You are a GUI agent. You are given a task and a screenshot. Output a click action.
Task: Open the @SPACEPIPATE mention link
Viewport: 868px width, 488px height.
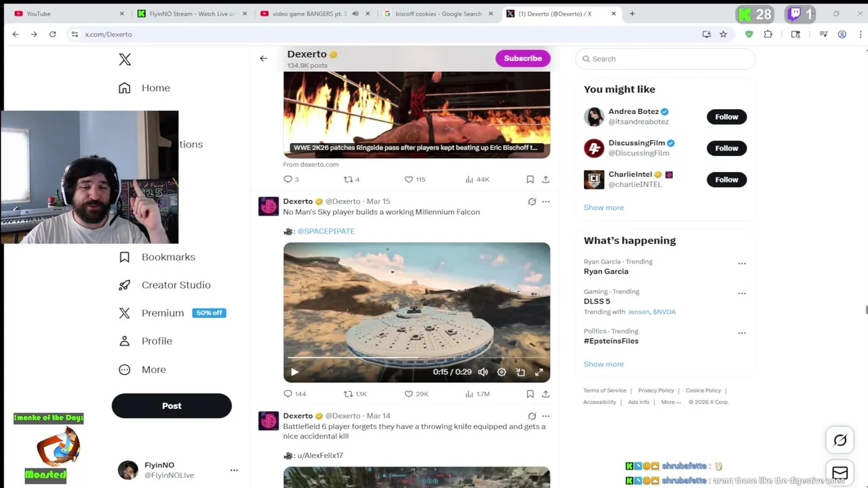click(x=325, y=231)
